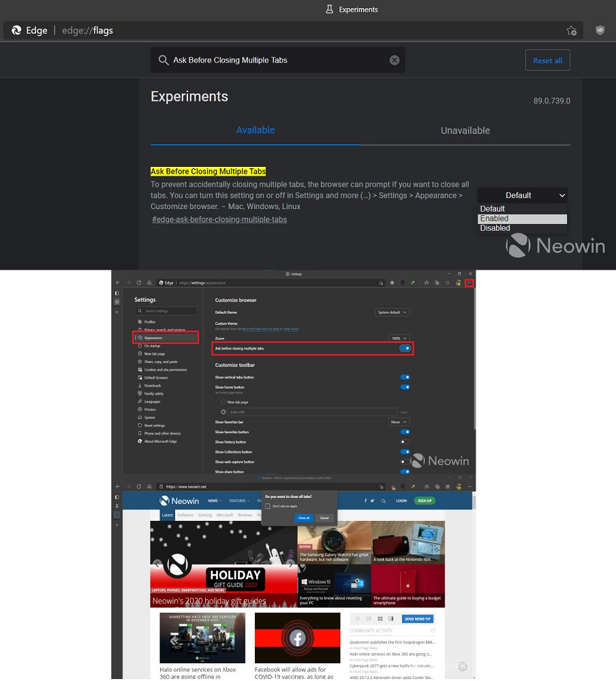Click back arrow in Settings window

(118, 283)
